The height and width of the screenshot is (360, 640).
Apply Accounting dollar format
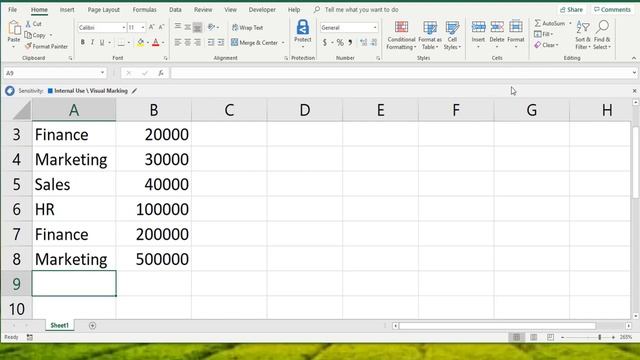pyautogui.click(x=325, y=42)
